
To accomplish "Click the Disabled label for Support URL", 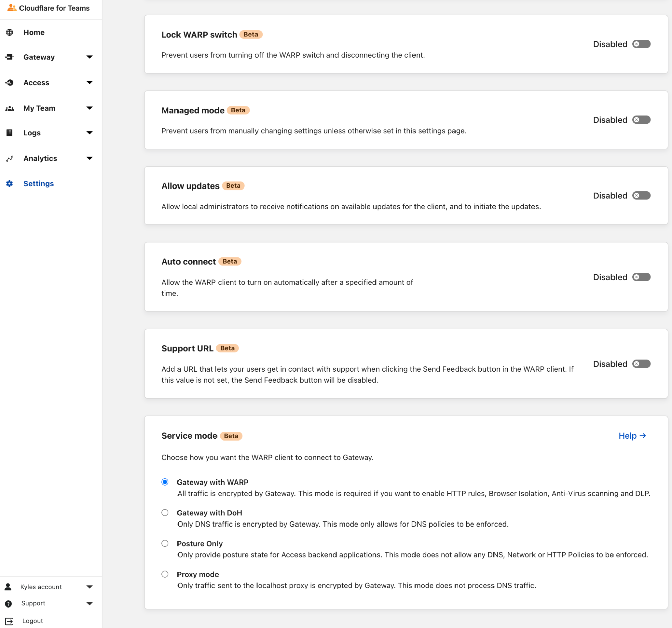I will point(610,364).
